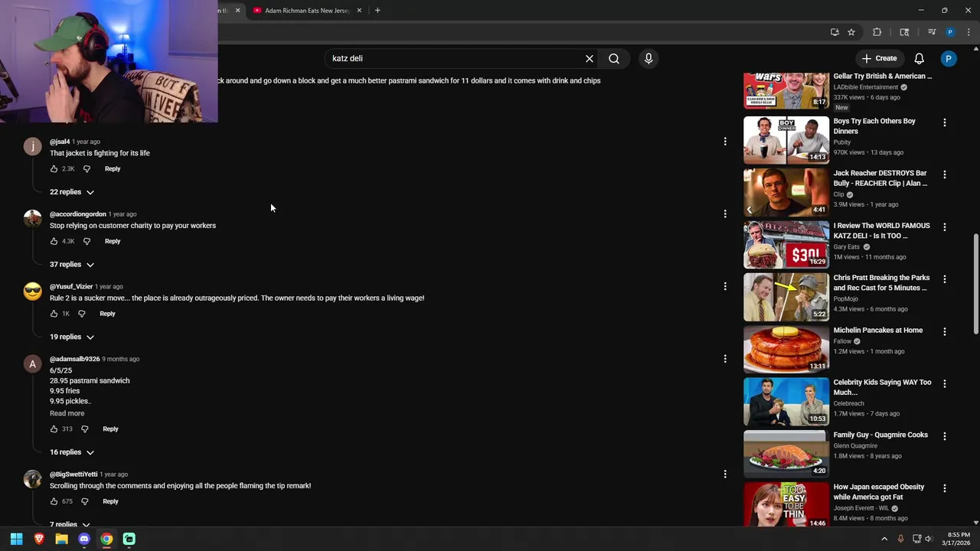Open options menu for @jsal4 comment
This screenshot has height=551, width=980.
725,142
